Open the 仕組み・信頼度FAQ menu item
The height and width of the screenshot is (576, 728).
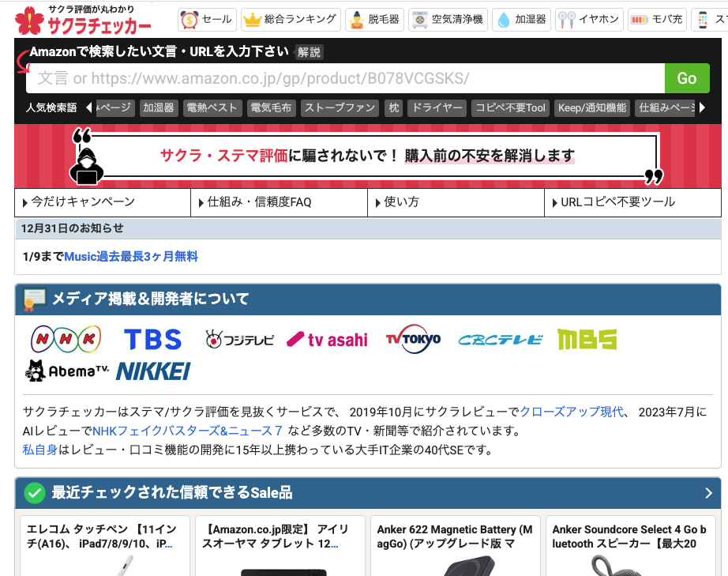coord(280,202)
